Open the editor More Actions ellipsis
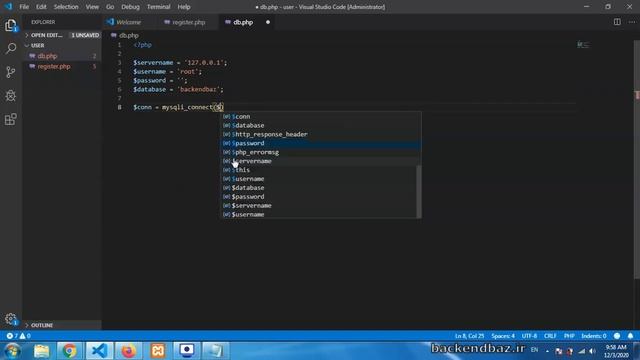The image size is (640, 360). [x=632, y=22]
